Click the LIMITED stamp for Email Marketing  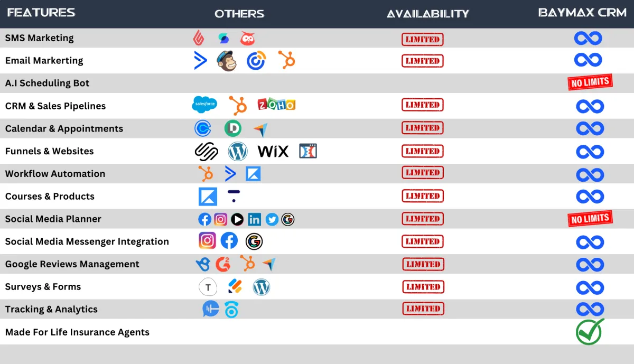coord(422,61)
